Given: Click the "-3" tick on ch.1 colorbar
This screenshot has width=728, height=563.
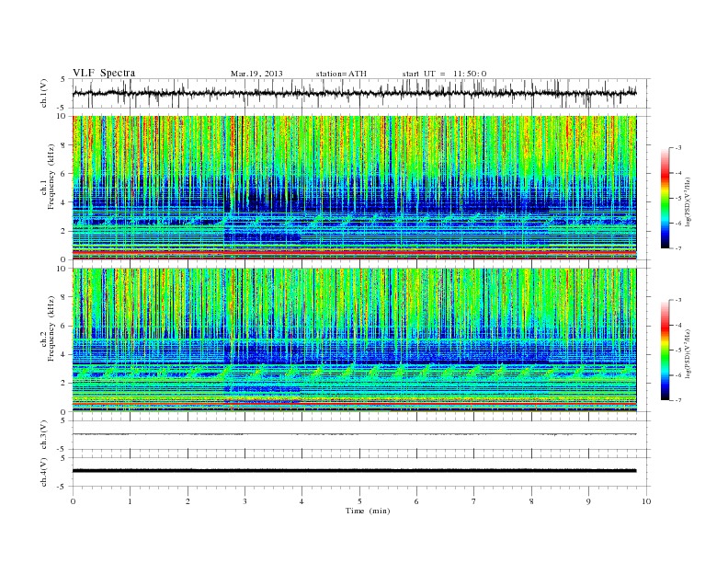Looking at the screenshot, I should pyautogui.click(x=677, y=148).
